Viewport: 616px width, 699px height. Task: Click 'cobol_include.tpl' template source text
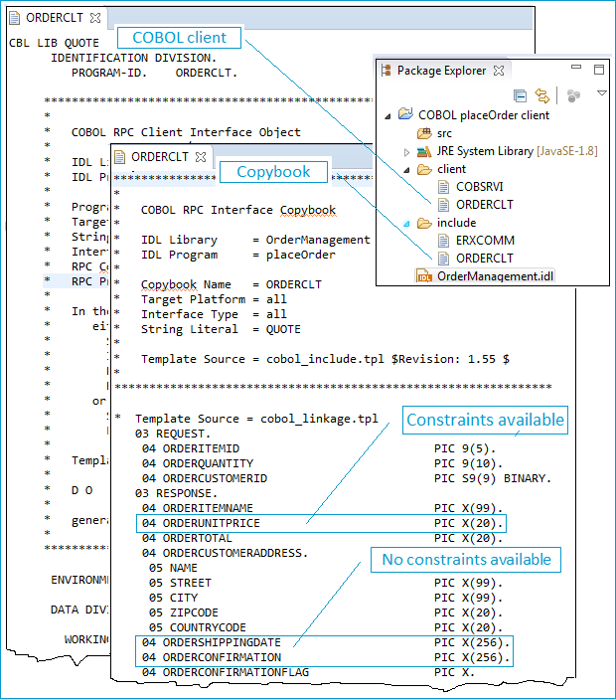point(325,359)
